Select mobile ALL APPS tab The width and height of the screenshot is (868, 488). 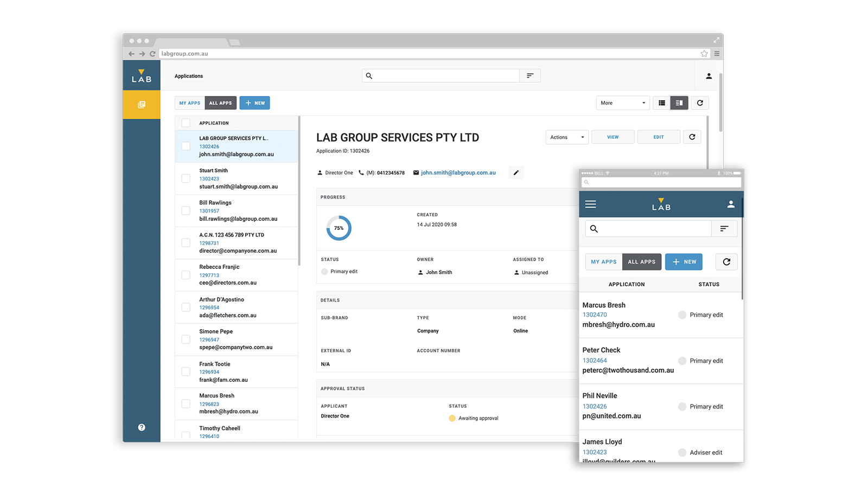coord(642,262)
